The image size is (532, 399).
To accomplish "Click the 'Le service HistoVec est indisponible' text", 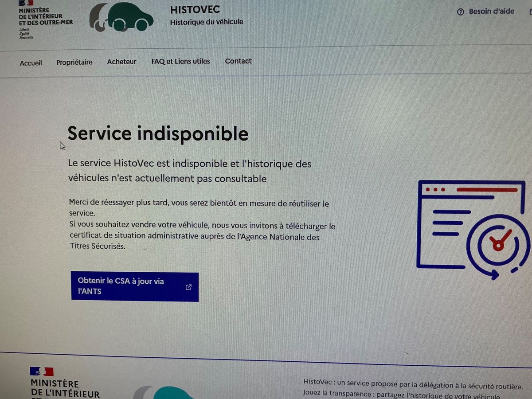I will pyautogui.click(x=190, y=171).
